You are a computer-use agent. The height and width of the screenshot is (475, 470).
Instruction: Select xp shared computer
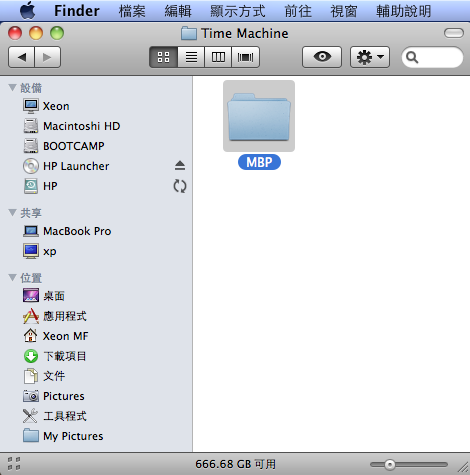[x=96, y=251]
